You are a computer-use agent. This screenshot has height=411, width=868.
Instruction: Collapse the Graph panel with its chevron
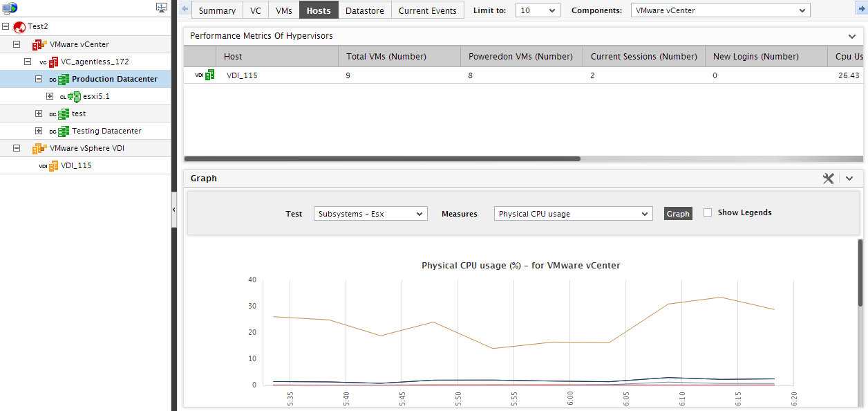[849, 179]
